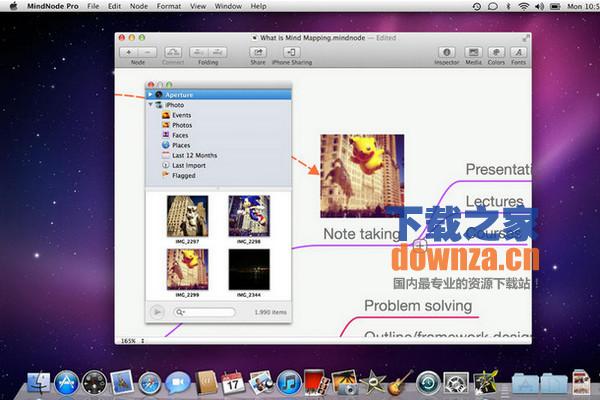Viewport: 600px width, 400px height.
Task: Open the Media browser toolbar icon
Action: 473,52
